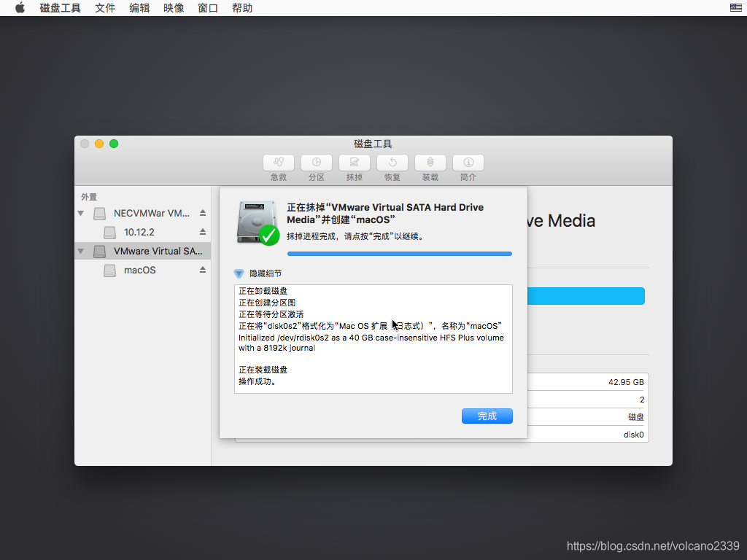747x560 pixels.
Task: Click the 隐藏细节 label
Action: point(266,273)
